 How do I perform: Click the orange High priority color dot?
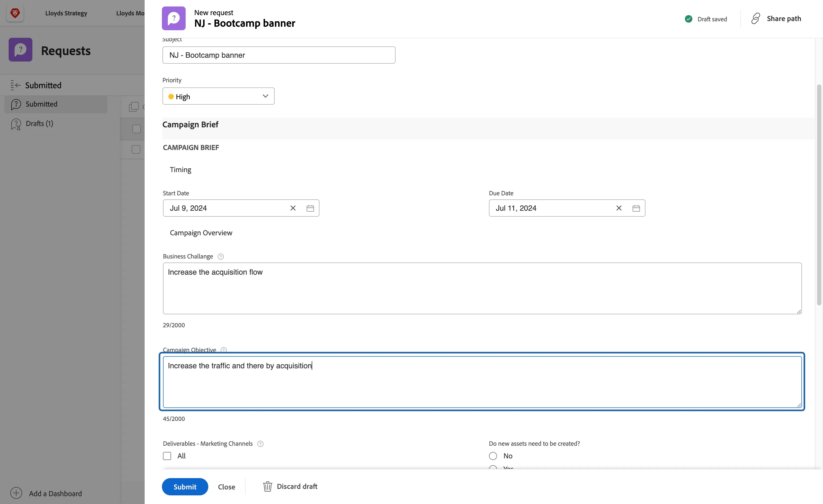pyautogui.click(x=171, y=97)
